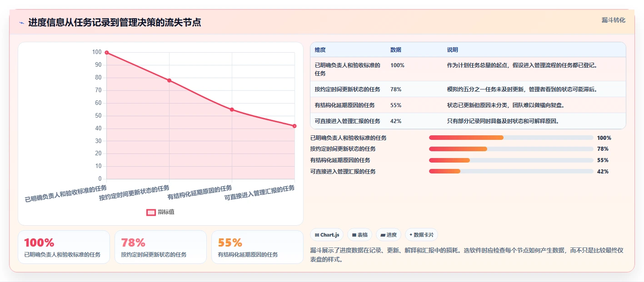Click the 数据 column header
This screenshot has height=282, width=644.
pyautogui.click(x=395, y=50)
